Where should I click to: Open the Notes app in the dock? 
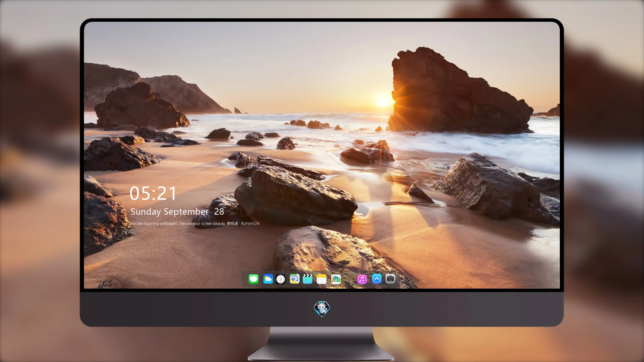tap(321, 279)
